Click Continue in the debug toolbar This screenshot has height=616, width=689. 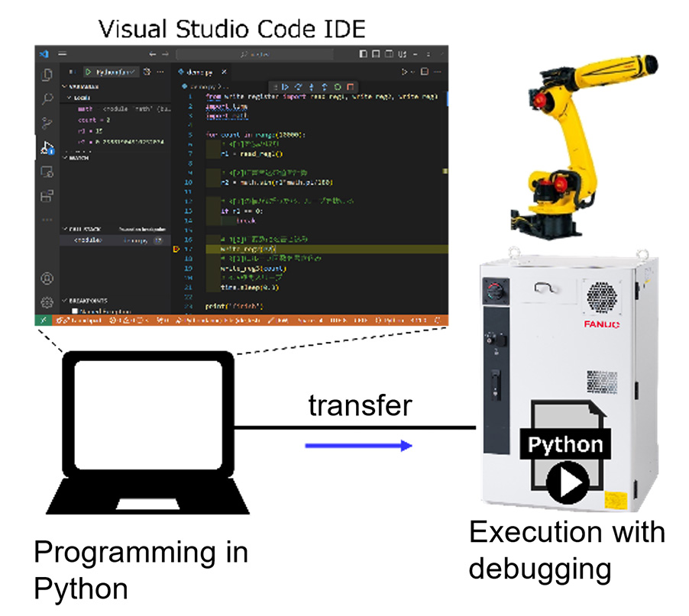(285, 87)
